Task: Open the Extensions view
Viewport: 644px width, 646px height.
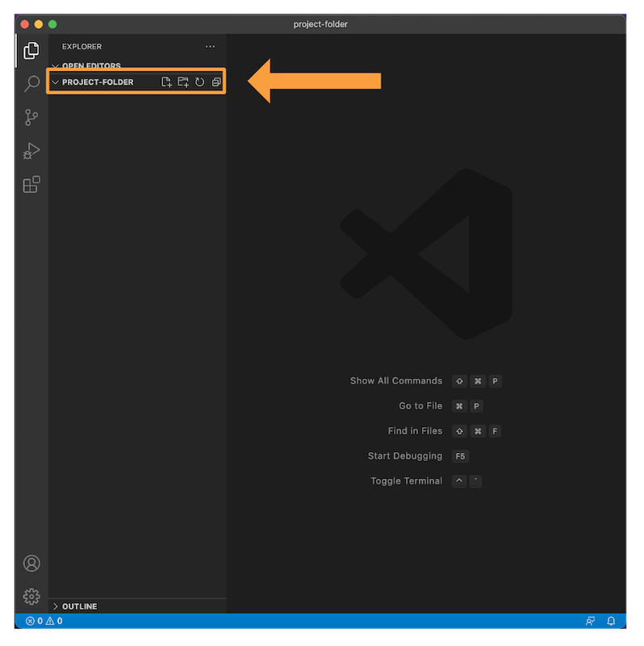Action: tap(31, 185)
